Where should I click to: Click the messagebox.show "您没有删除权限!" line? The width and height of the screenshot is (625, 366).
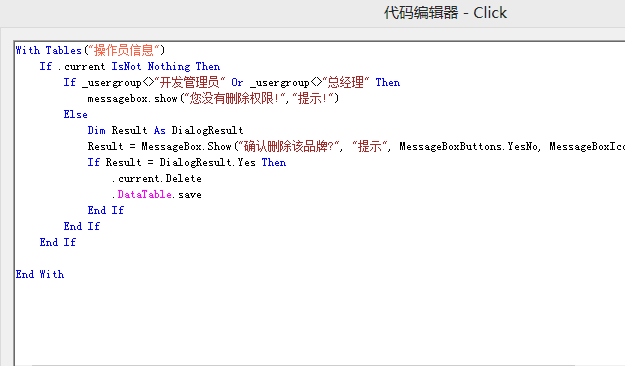tap(213, 98)
